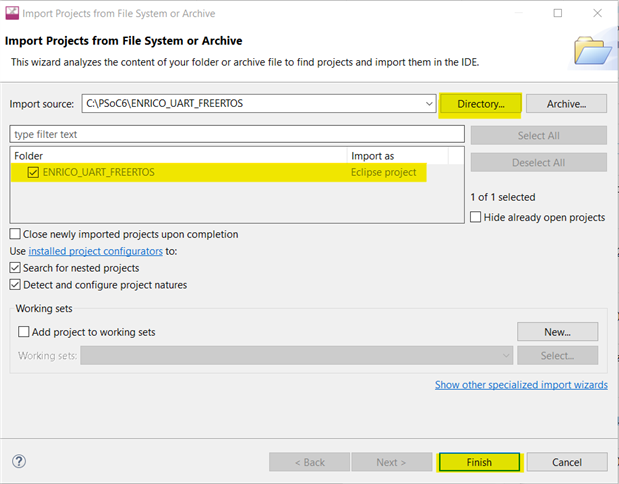619x484 pixels.
Task: Disable Detect and configure project natures
Action: coord(15,285)
